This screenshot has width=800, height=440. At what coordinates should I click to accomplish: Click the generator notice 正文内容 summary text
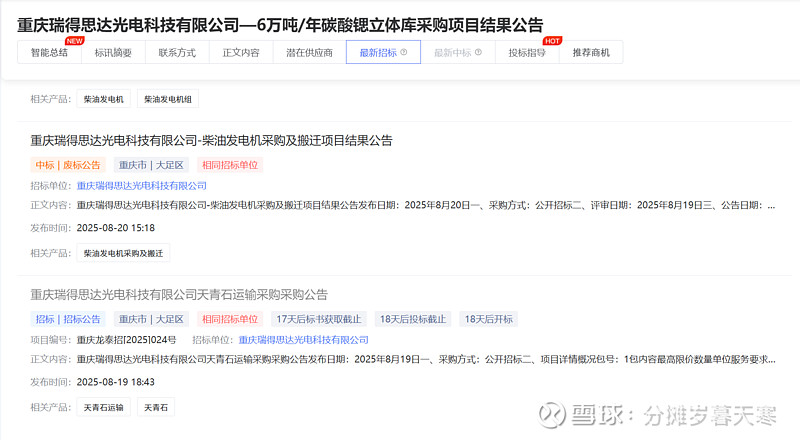pos(426,205)
